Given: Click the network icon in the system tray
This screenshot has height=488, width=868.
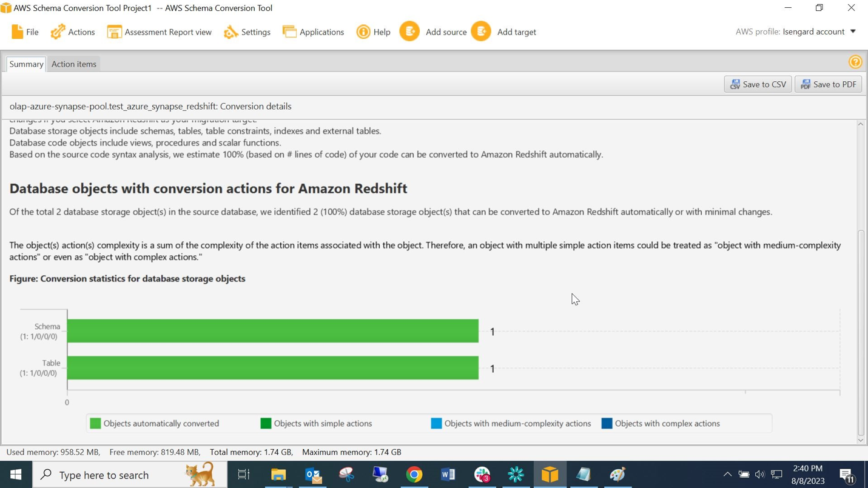Looking at the screenshot, I should [777, 475].
